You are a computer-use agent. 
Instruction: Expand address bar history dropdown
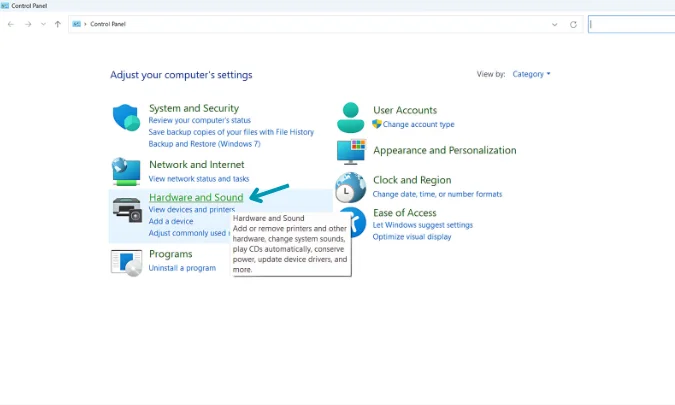tap(554, 25)
